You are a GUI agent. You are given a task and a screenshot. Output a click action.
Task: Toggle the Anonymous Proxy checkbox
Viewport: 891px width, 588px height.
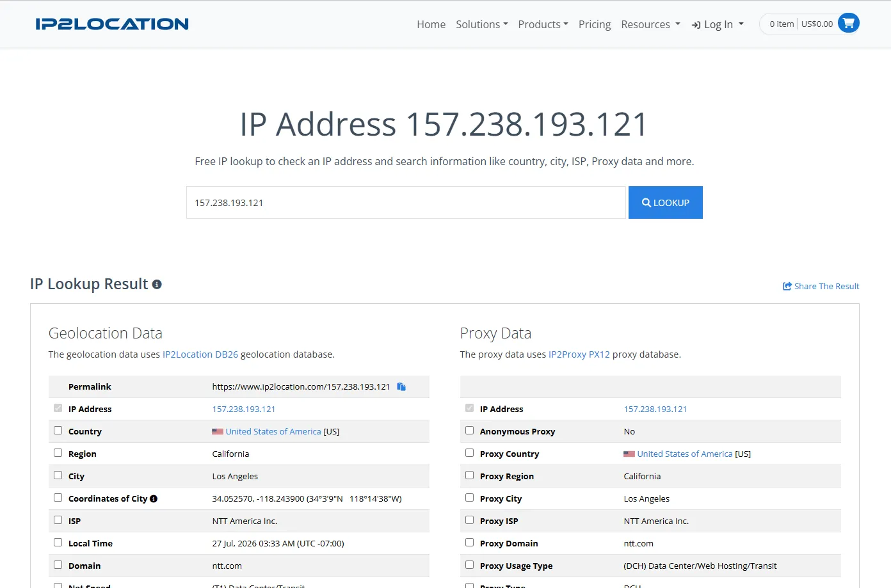470,431
